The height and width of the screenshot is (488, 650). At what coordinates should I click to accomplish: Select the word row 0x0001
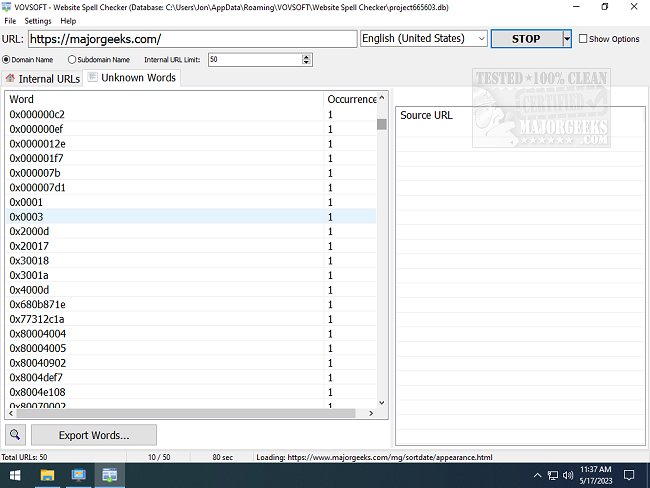[x=191, y=202]
